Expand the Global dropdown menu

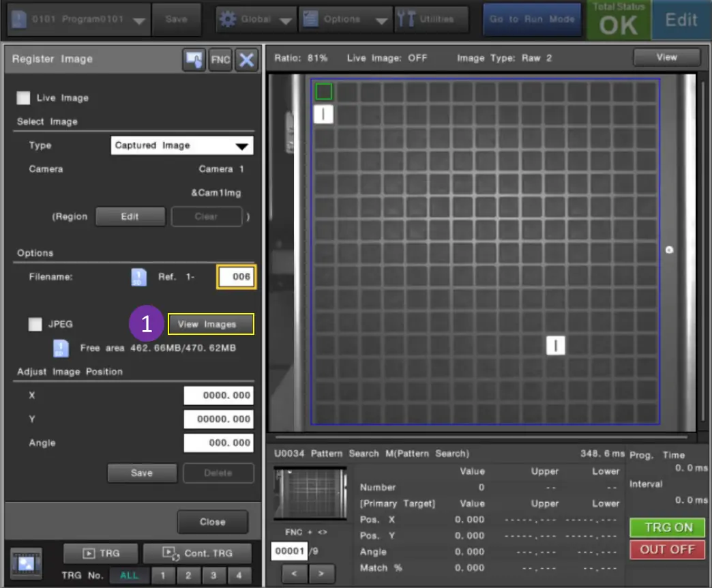click(256, 20)
